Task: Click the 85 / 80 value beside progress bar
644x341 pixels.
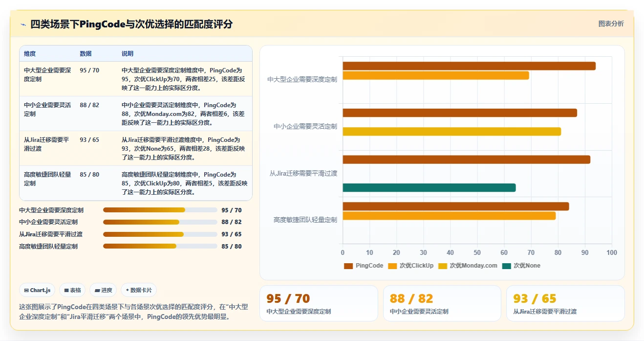Action: tap(232, 247)
